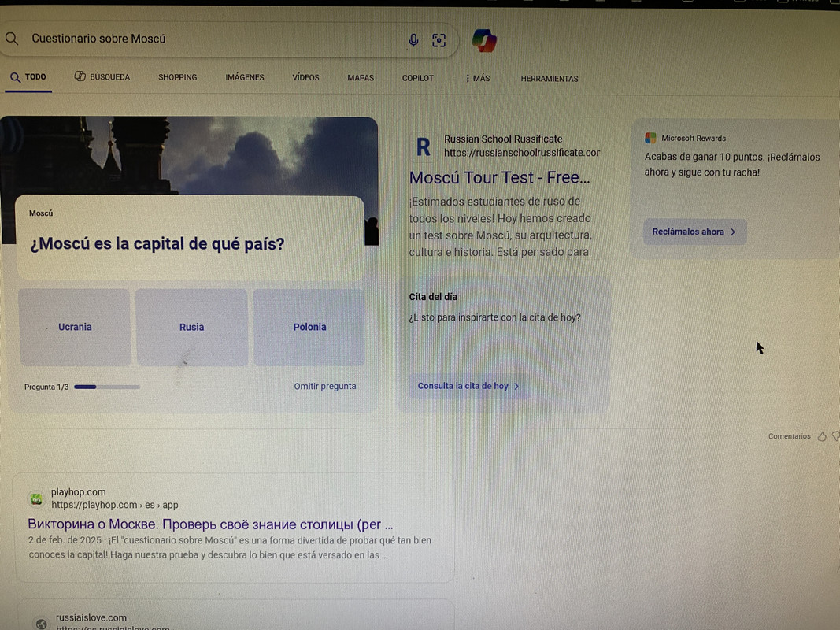Viewport: 840px width, 630px height.
Task: Click the Comentarios feedback text
Action: click(789, 436)
